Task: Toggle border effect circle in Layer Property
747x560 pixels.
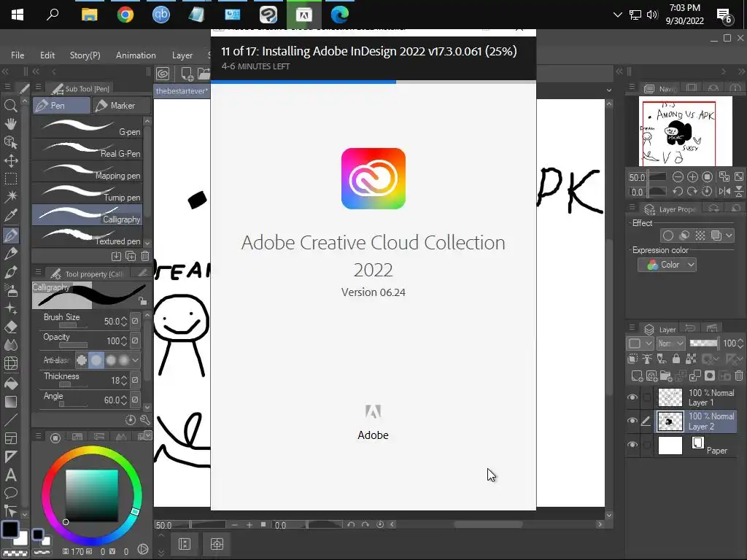Action: (668, 236)
